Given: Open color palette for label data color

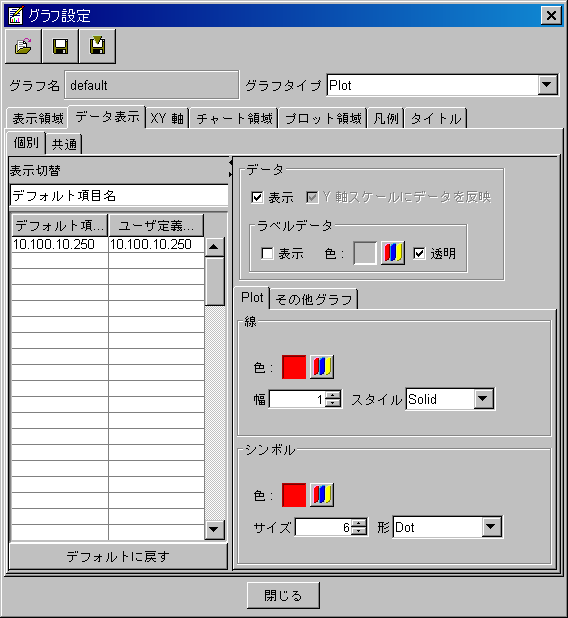Looking at the screenshot, I should (393, 253).
